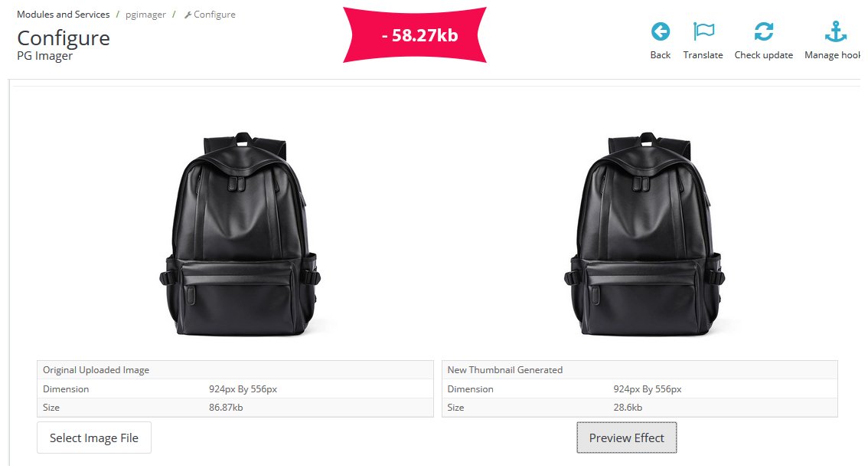Viewport: 868px width, 472px height.
Task: Click the red -58.27kb savings badge
Action: (x=416, y=35)
